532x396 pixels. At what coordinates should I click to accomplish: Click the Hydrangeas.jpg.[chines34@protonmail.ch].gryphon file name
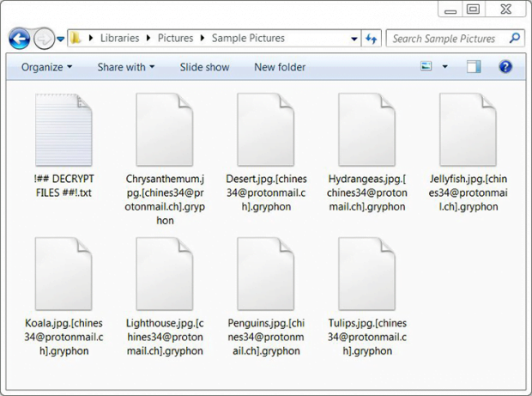(367, 192)
